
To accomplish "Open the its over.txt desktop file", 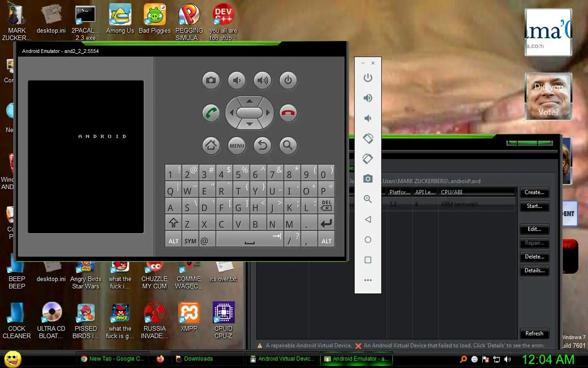I will 223,271.
